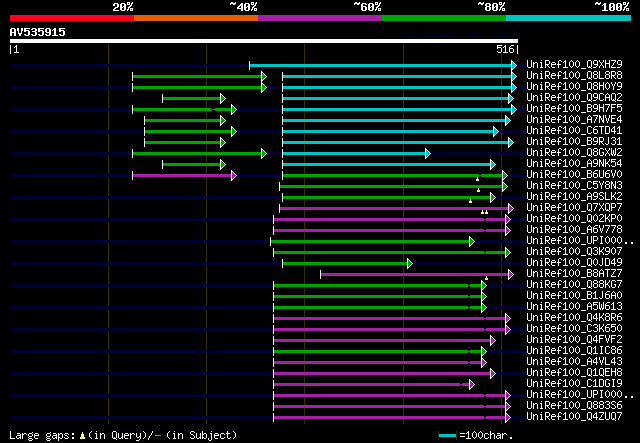Click the green alignment bar in Q0JD49 row

(x=345, y=264)
